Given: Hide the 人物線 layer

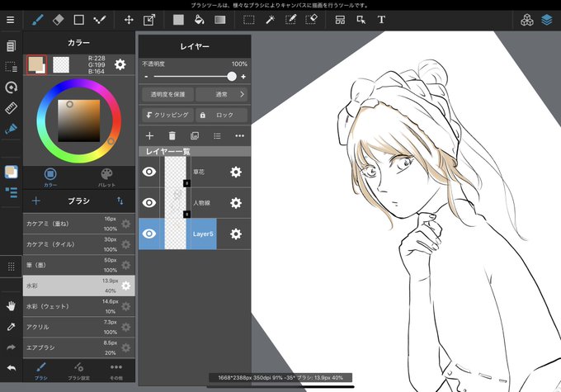Looking at the screenshot, I should (149, 203).
